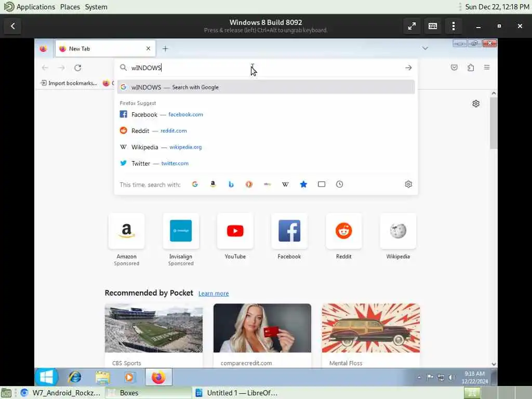Screen dimensions: 532x399
Task: Open volume speaker tray icon
Action: click(451, 377)
